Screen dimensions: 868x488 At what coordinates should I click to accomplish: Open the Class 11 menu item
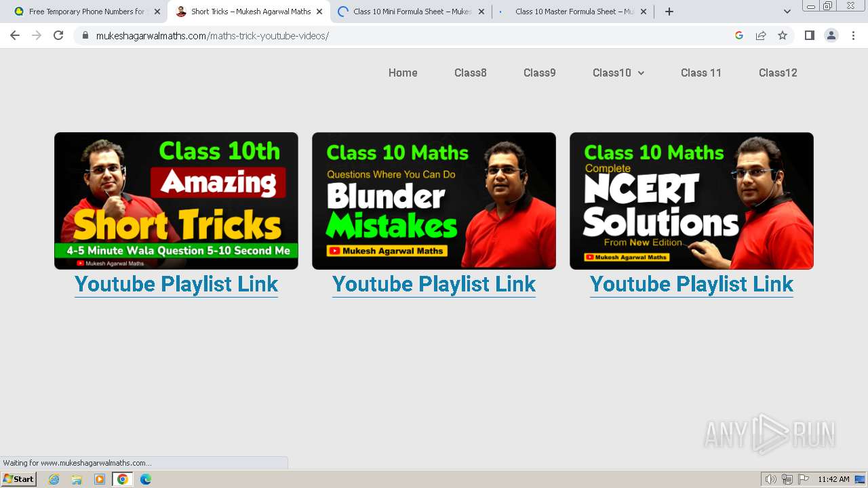click(701, 73)
